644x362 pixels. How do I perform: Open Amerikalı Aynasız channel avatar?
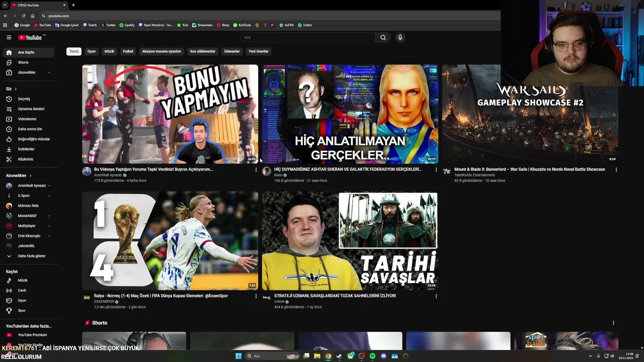pyautogui.click(x=87, y=171)
